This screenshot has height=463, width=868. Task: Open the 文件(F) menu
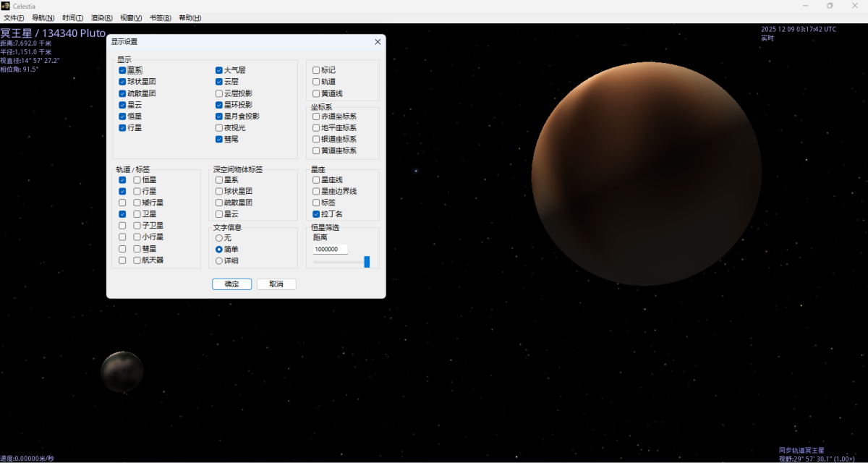tap(14, 17)
